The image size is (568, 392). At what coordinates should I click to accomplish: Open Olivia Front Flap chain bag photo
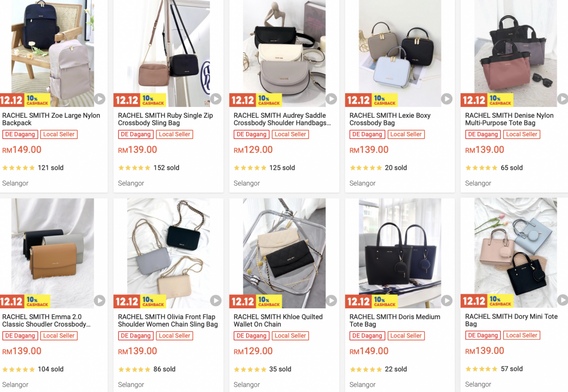[x=168, y=253]
